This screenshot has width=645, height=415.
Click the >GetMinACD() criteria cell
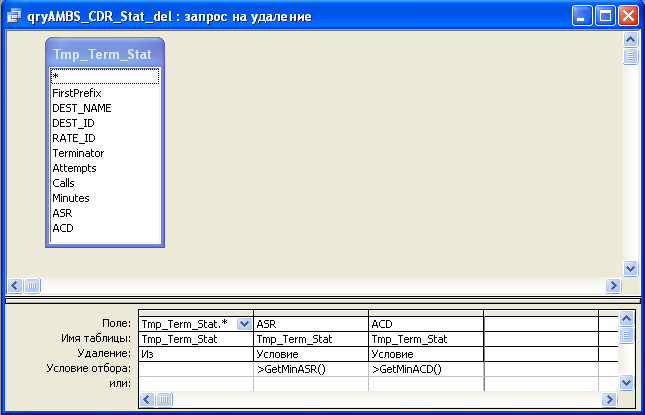click(425, 369)
